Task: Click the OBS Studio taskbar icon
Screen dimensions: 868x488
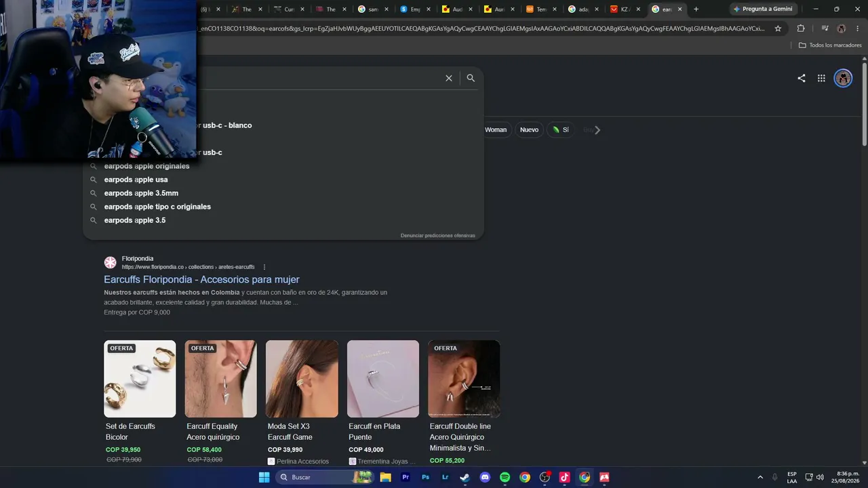Action: (545, 477)
